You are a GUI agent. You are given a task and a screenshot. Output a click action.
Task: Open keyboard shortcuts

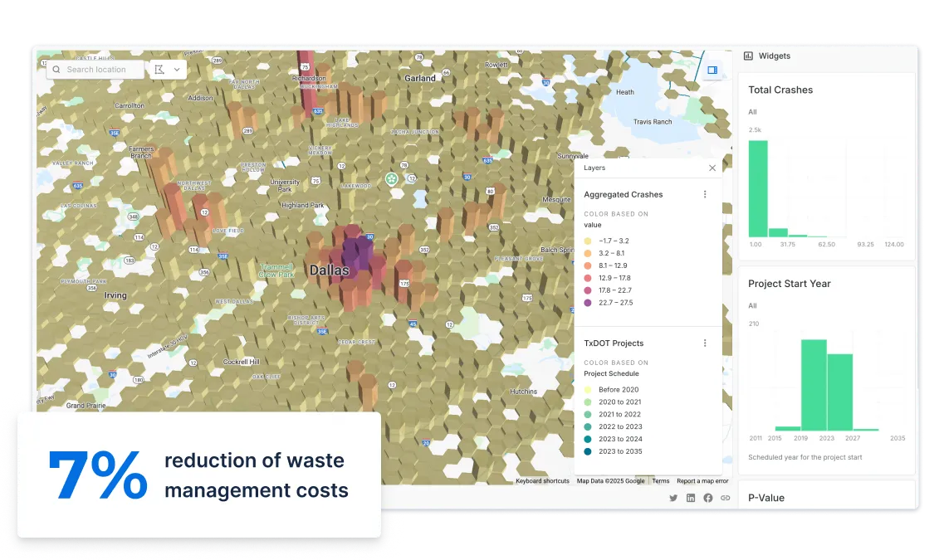[x=542, y=480]
